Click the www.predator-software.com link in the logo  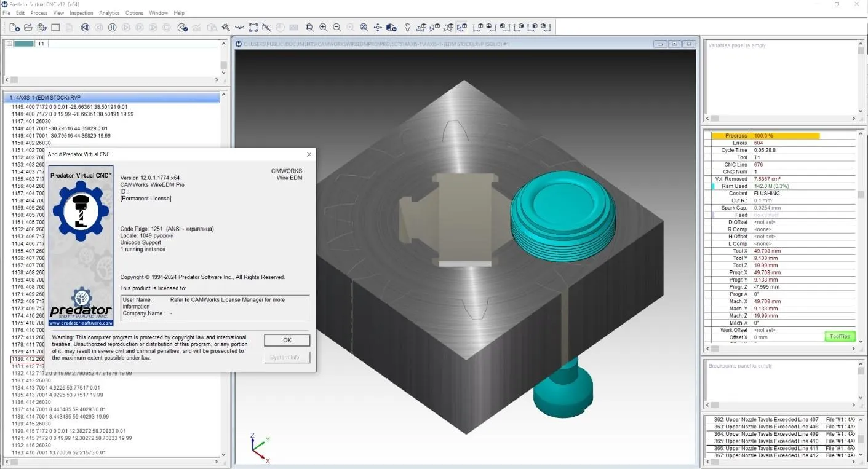click(81, 323)
